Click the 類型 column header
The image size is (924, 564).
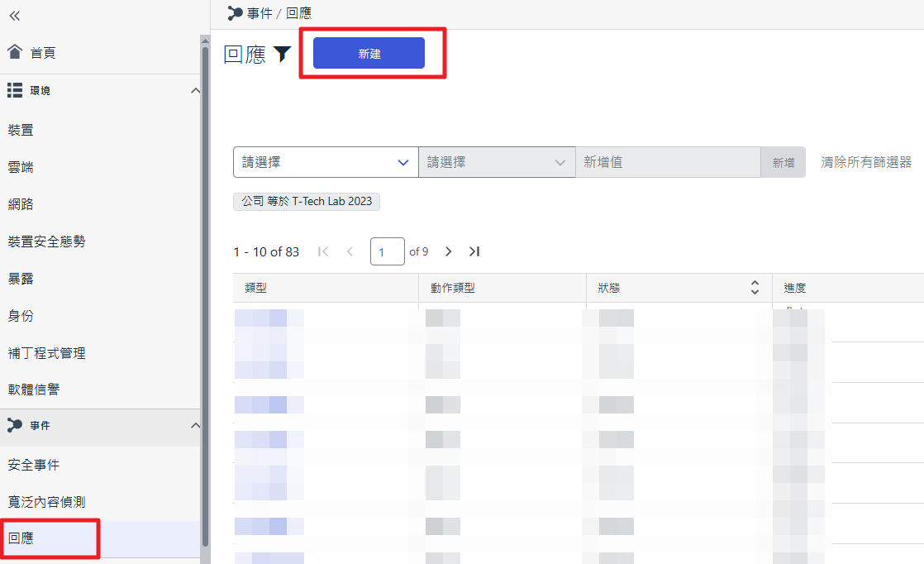pyautogui.click(x=326, y=288)
